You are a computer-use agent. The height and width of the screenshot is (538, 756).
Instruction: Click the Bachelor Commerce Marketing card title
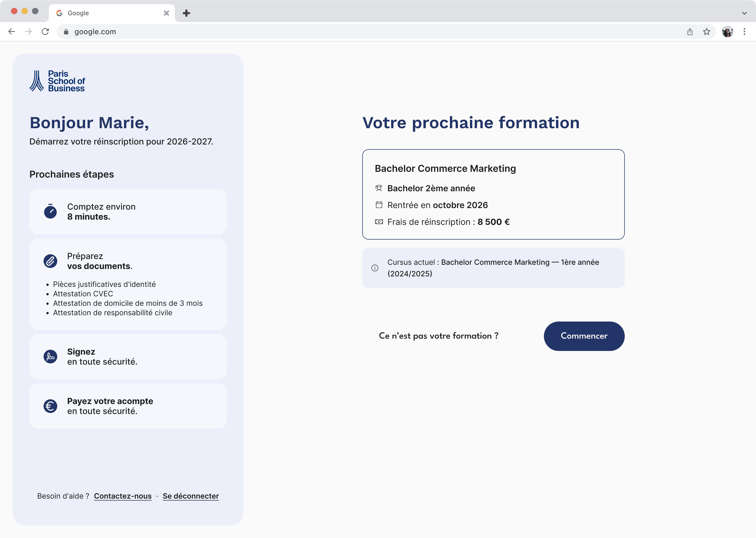[x=445, y=168]
